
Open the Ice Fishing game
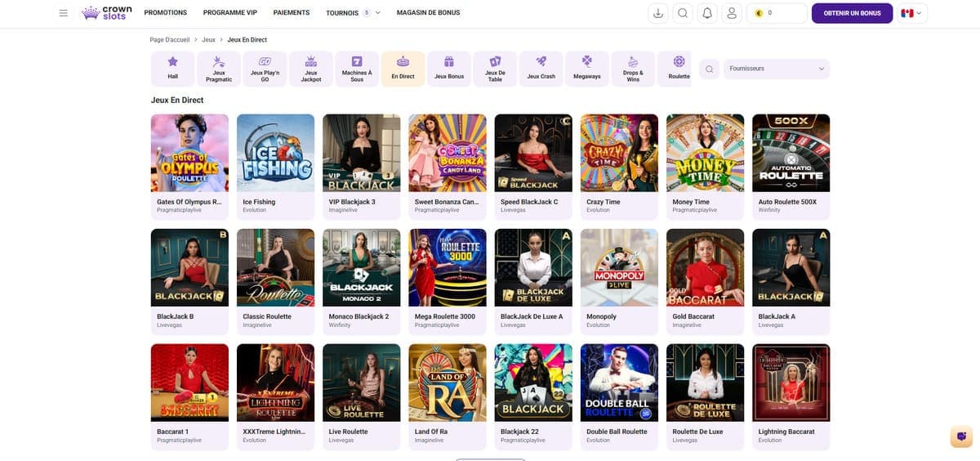(275, 167)
